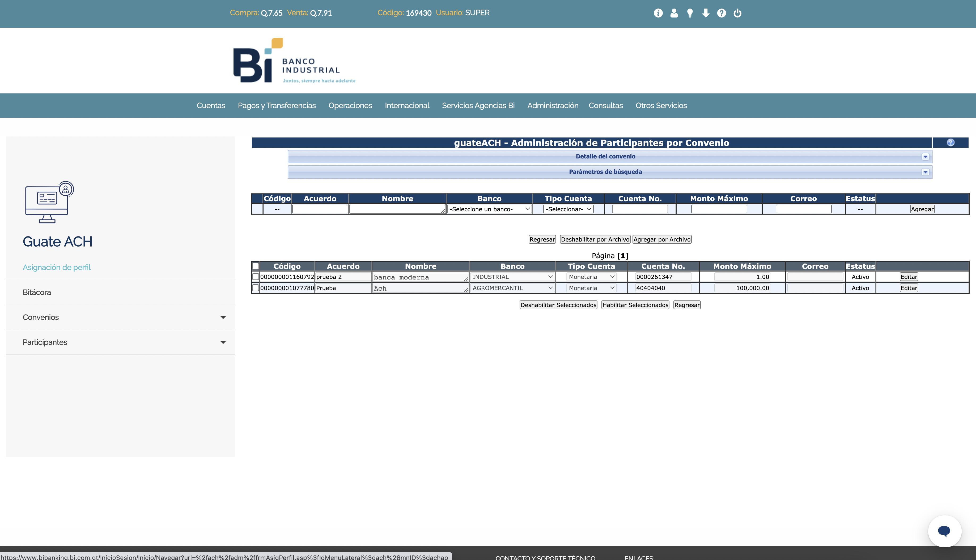Open the Asignación de perfil link

(x=57, y=267)
